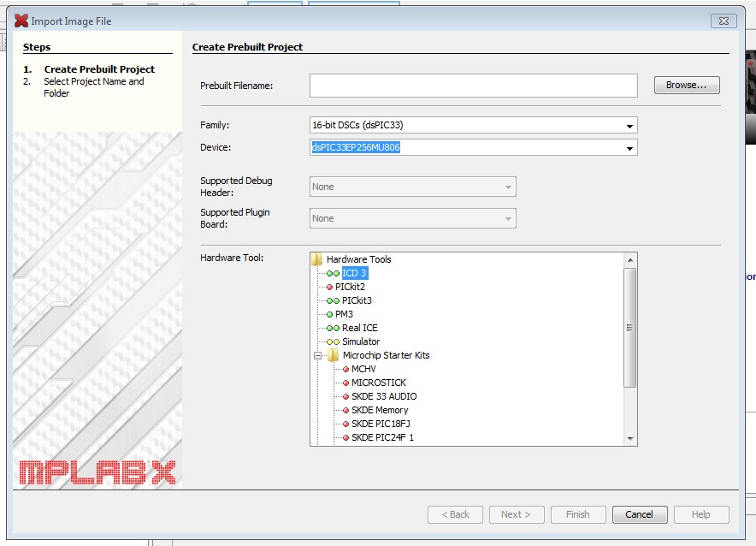Select the MICROSTICK starter kit
Screen dimensions: 756x546
379,383
